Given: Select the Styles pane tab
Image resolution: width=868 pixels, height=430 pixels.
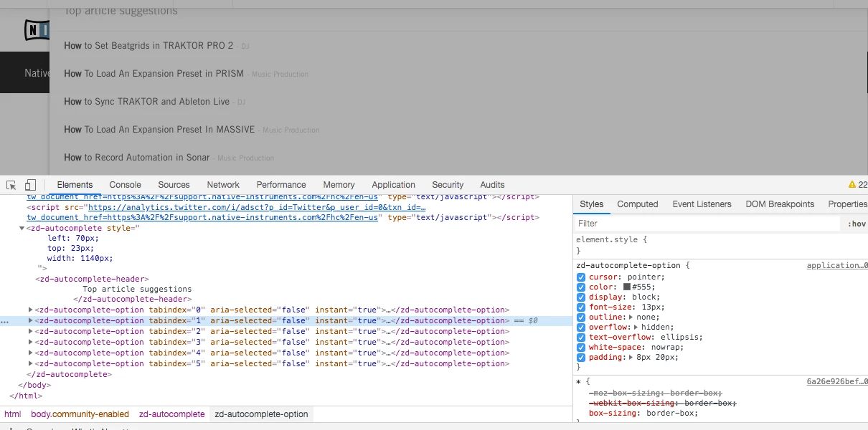Looking at the screenshot, I should coord(592,204).
